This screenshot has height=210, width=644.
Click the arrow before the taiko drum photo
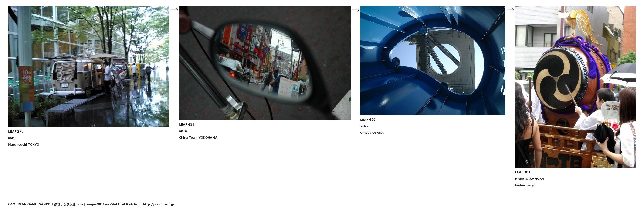[510, 10]
